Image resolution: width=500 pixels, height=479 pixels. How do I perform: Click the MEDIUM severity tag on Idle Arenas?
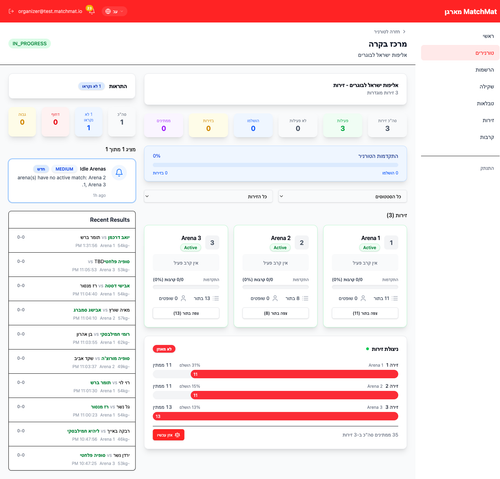click(x=64, y=169)
